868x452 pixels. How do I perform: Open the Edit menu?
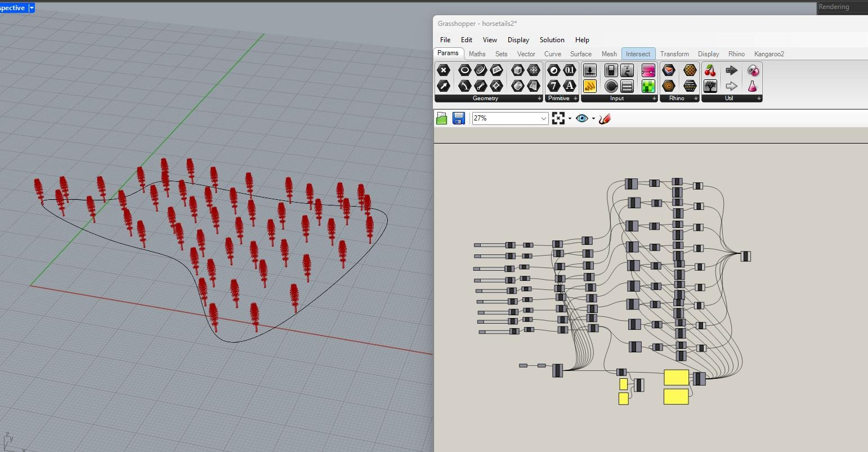467,40
